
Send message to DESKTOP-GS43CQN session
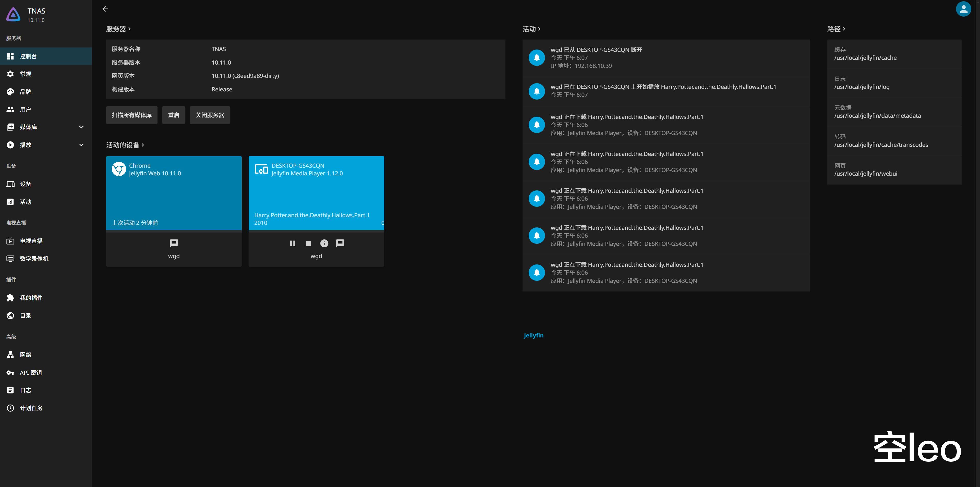point(340,243)
